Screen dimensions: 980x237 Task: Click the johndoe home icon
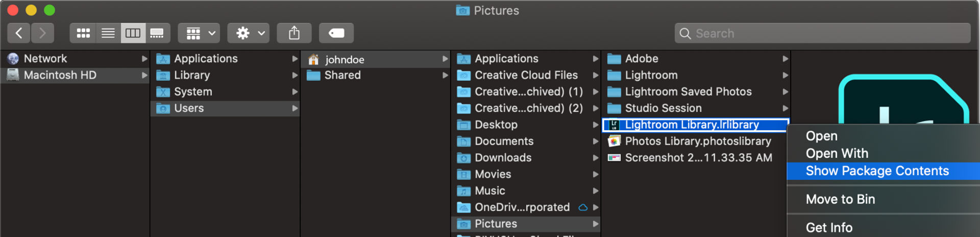click(x=313, y=59)
